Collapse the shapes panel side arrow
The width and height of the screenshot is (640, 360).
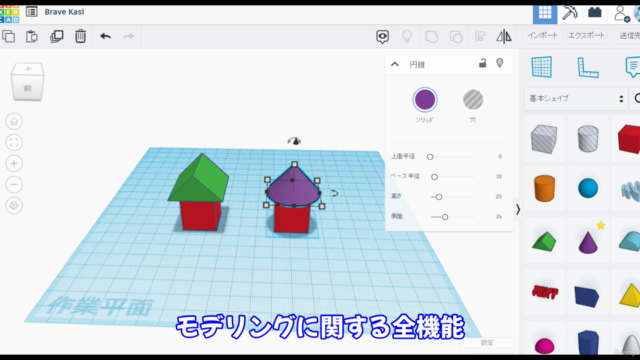click(518, 209)
